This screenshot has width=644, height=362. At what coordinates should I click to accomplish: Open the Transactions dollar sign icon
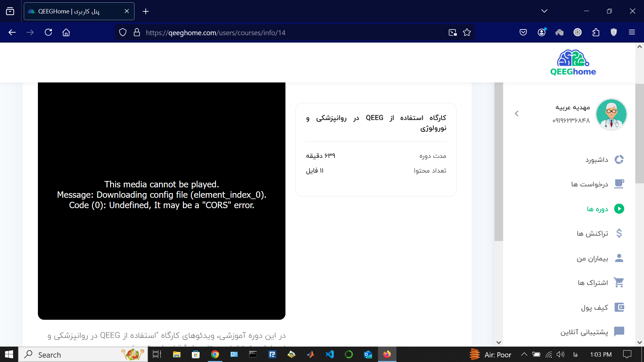[x=619, y=233]
